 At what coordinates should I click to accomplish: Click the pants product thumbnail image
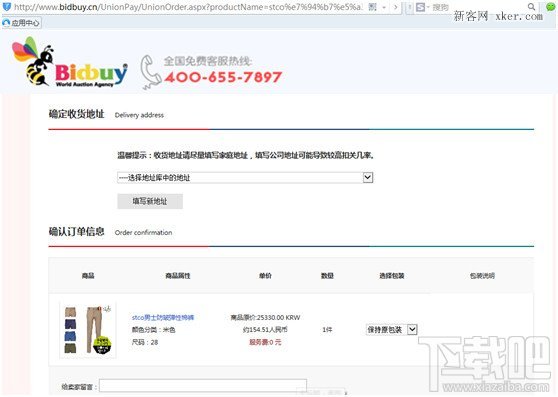click(88, 330)
